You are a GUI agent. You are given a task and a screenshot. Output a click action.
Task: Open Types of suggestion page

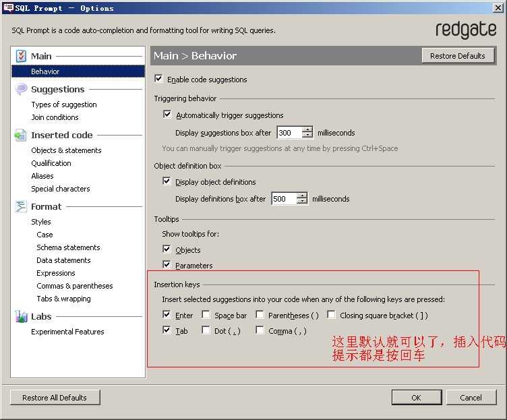[x=64, y=104]
